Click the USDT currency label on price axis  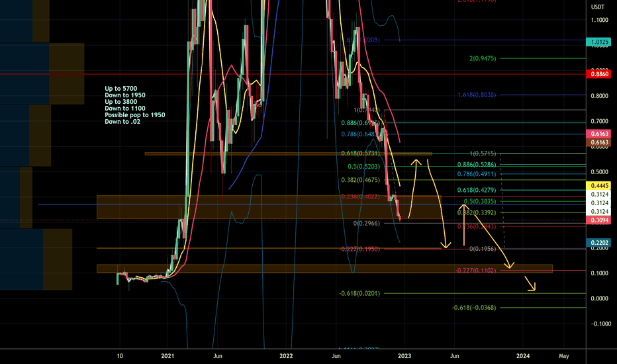pyautogui.click(x=598, y=7)
